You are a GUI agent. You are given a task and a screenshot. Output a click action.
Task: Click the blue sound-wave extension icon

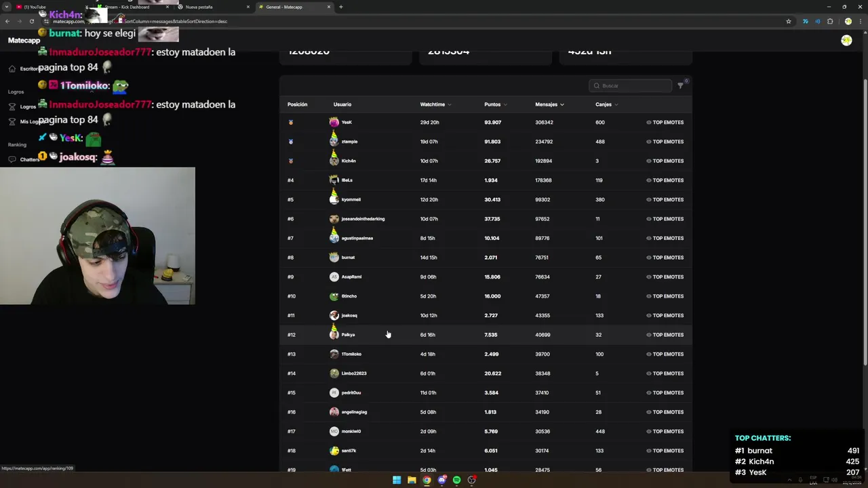pyautogui.click(x=817, y=21)
